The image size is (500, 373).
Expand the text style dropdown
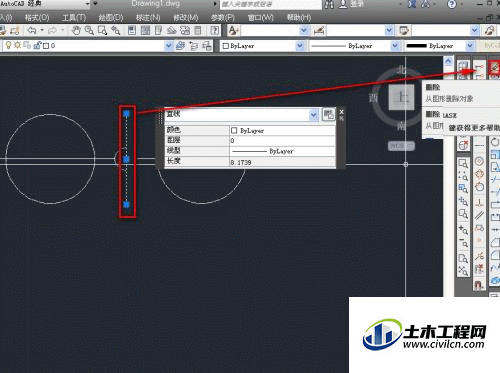point(304,31)
